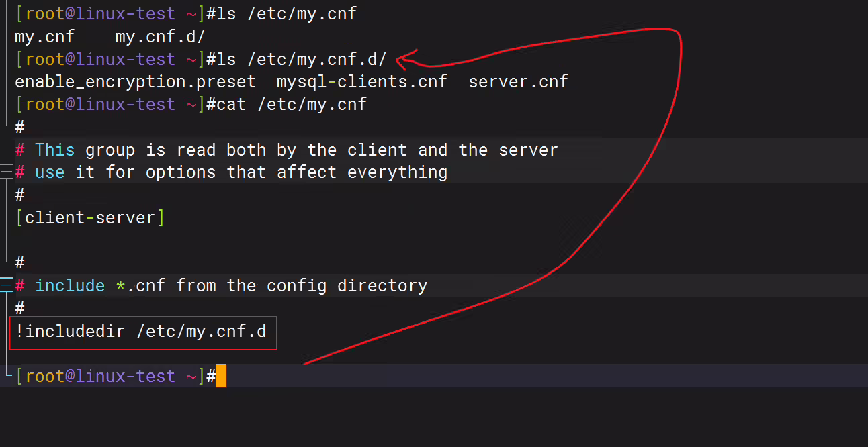
Task: Click the 'ls /etc/my.cnf.d/' command text
Action: coord(297,60)
